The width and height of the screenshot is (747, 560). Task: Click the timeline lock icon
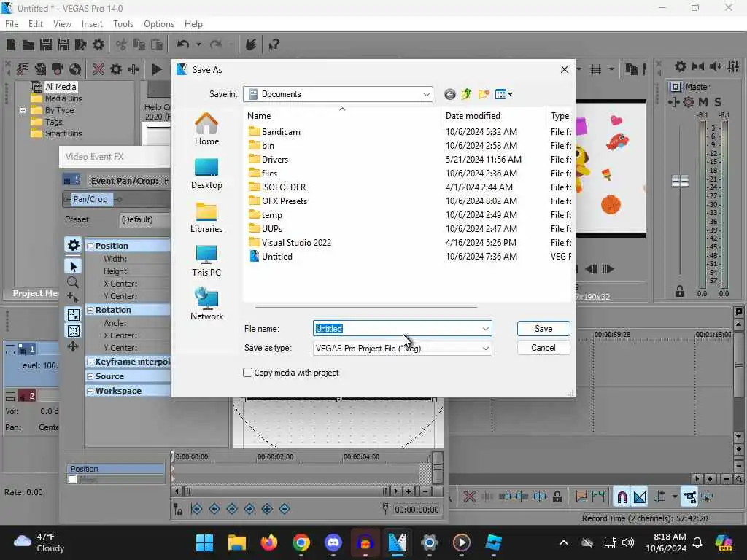click(557, 497)
